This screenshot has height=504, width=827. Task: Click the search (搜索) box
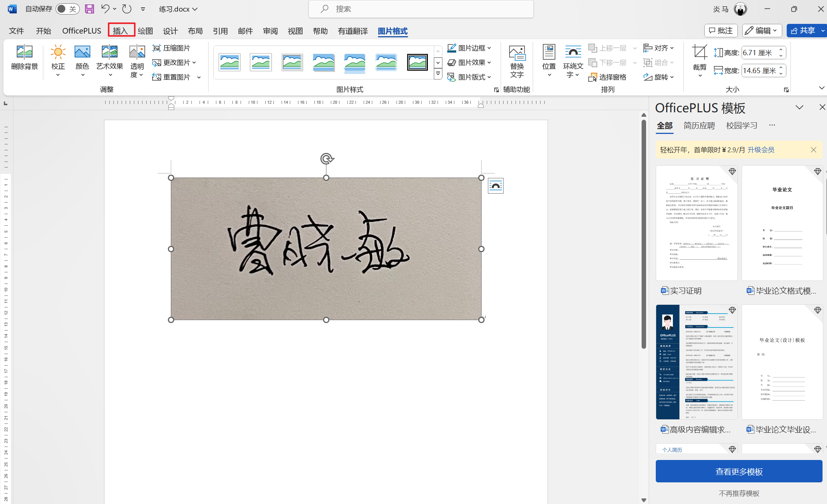(421, 9)
